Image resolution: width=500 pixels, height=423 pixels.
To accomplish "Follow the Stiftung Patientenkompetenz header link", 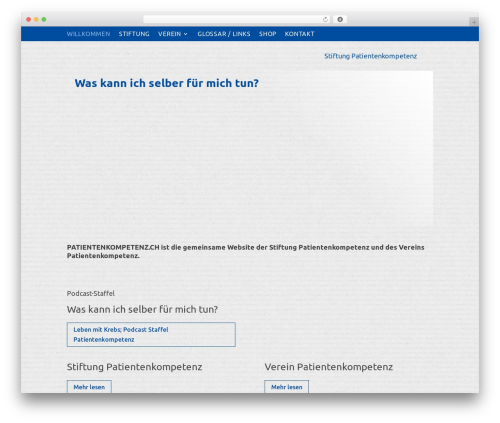I will (x=370, y=56).
